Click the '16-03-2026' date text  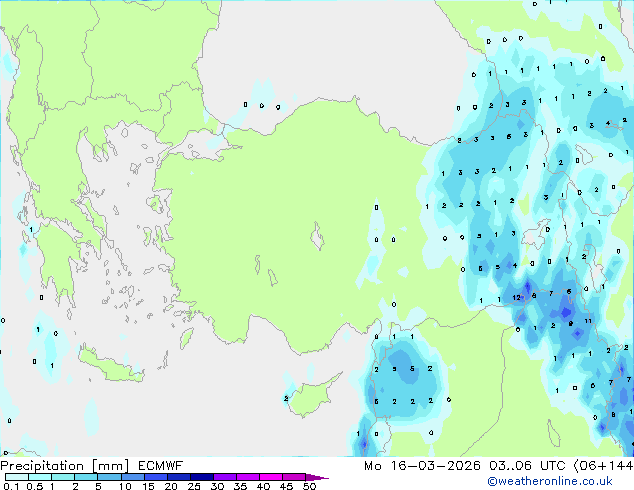[x=435, y=466]
